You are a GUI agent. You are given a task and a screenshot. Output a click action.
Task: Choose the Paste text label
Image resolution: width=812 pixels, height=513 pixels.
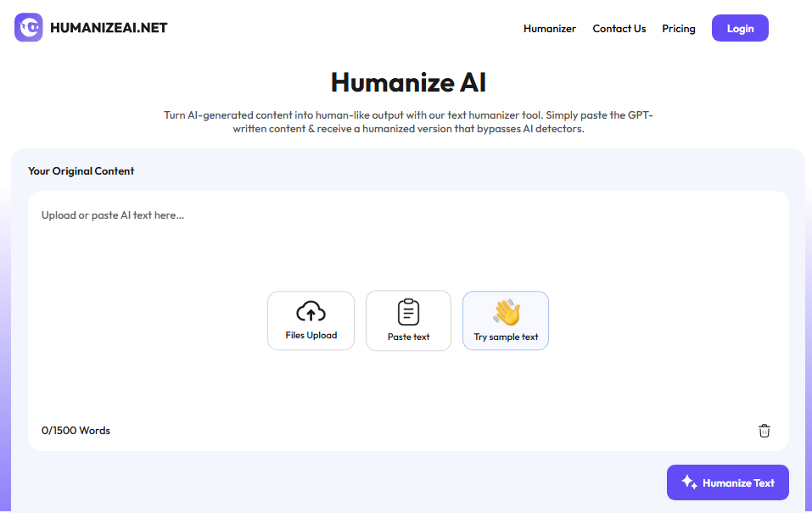(408, 337)
